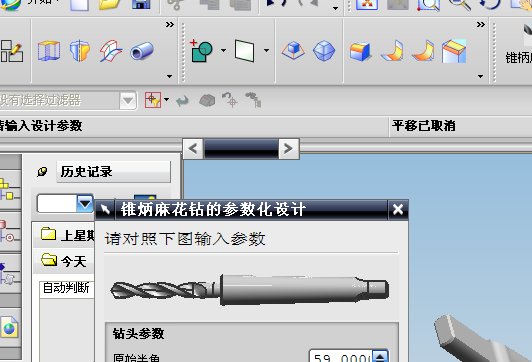Click the grayed tree selection icon
This screenshot has height=362, width=532.
pyautogui.click(x=253, y=100)
